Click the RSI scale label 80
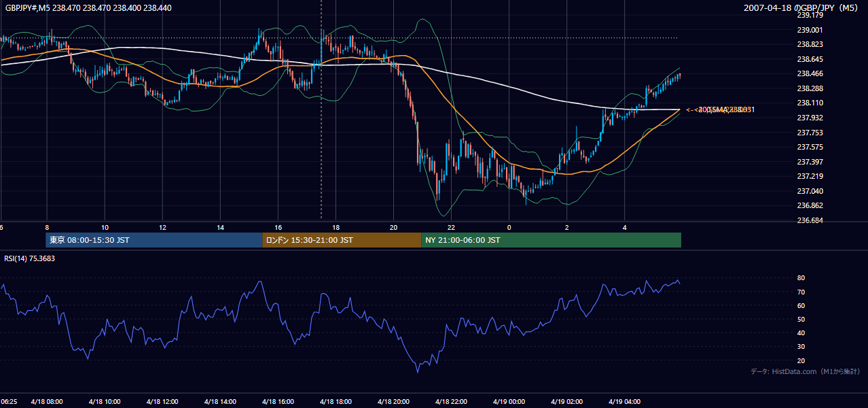Viewport: 868px width, 408px height. [801, 278]
